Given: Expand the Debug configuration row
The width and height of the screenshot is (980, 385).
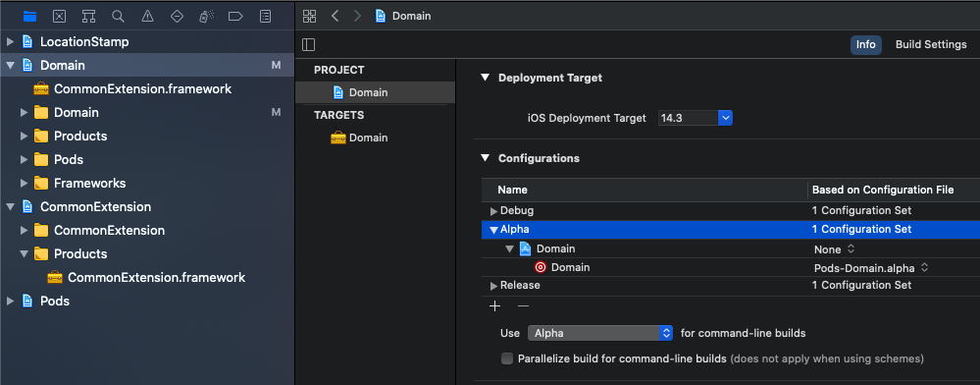Looking at the screenshot, I should (x=493, y=211).
